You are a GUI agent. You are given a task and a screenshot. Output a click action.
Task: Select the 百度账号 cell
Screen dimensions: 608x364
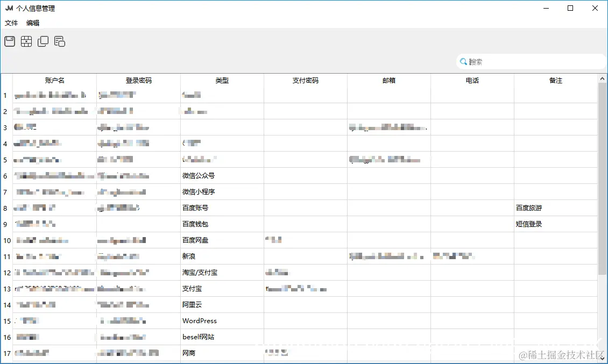pos(222,208)
